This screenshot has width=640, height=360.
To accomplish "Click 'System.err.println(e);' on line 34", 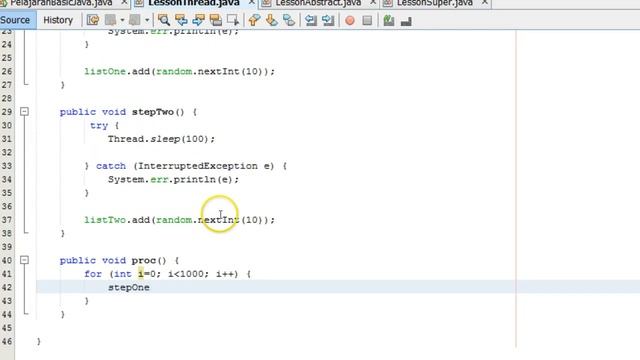I will [x=173, y=179].
